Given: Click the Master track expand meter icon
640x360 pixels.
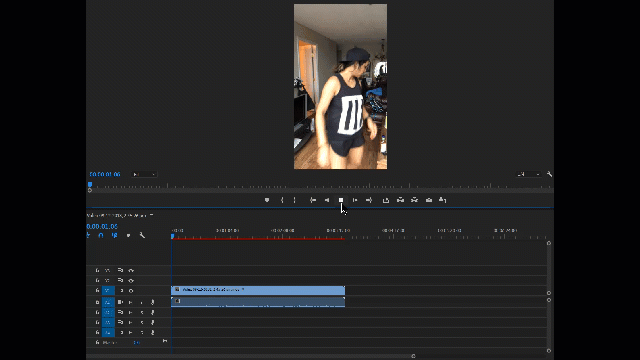Looking at the screenshot, I should click(x=165, y=341).
